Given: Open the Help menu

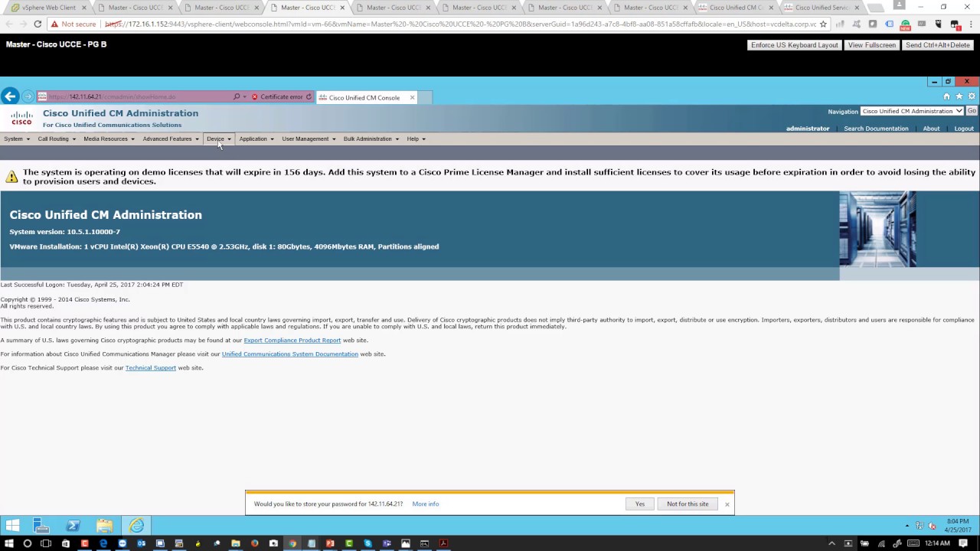Looking at the screenshot, I should (416, 139).
